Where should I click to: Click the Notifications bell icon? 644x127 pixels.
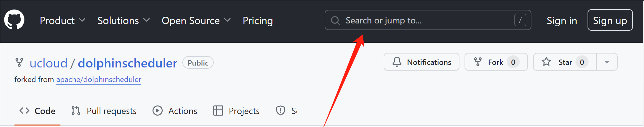coord(397,62)
